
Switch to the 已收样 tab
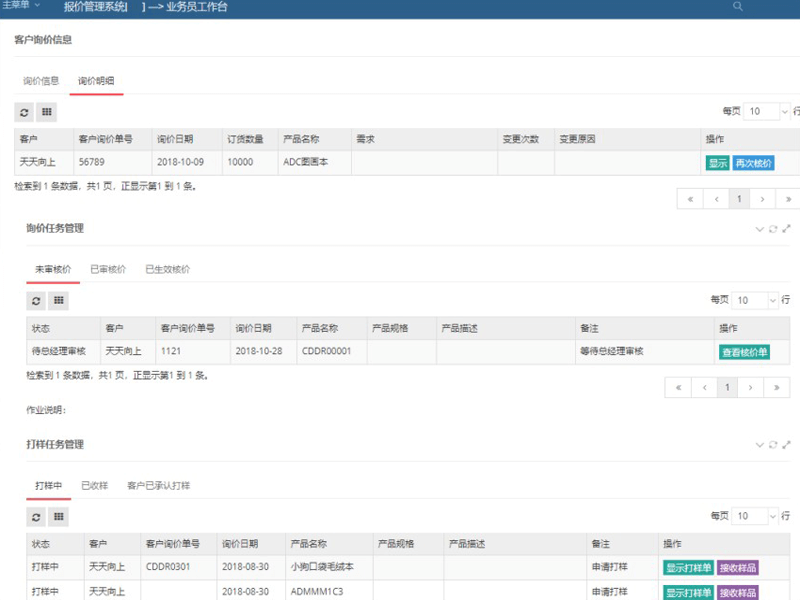point(94,486)
